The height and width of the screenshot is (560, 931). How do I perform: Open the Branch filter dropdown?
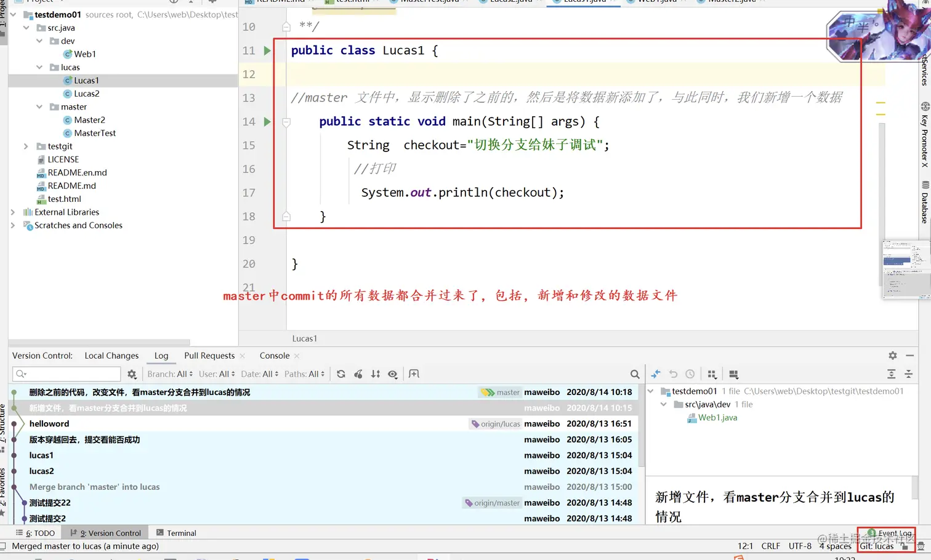(x=170, y=374)
